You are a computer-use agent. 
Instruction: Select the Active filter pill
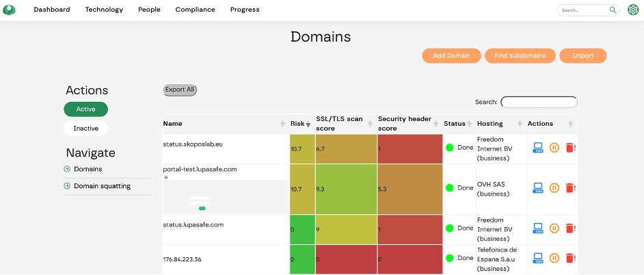point(85,109)
